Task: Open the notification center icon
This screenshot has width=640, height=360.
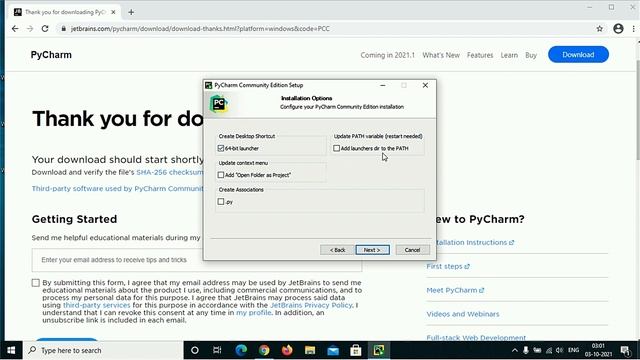Action: tap(625, 350)
